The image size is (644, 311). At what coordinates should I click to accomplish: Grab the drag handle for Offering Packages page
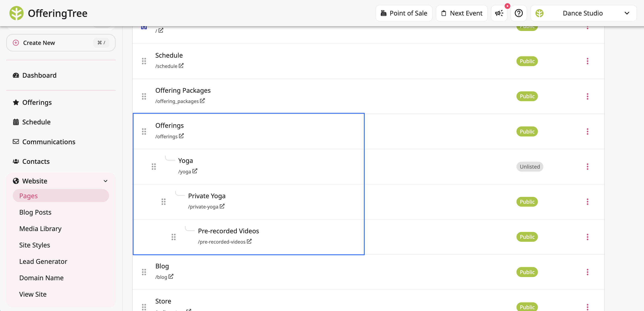pos(144,96)
